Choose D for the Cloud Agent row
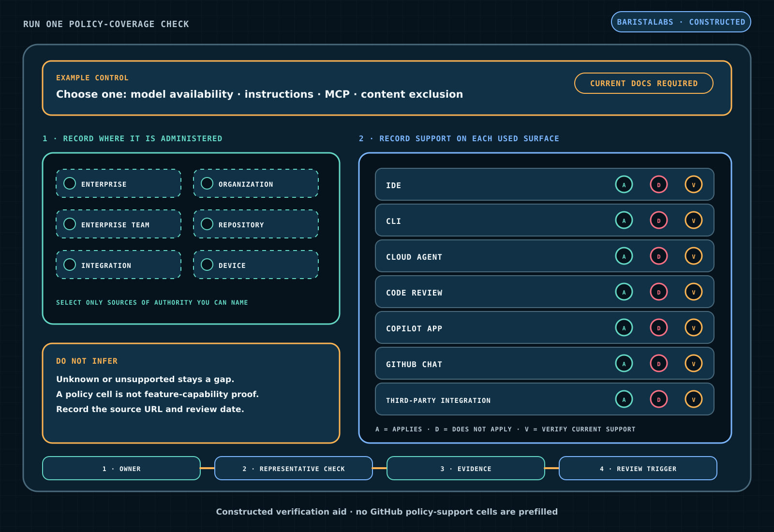 pyautogui.click(x=659, y=256)
